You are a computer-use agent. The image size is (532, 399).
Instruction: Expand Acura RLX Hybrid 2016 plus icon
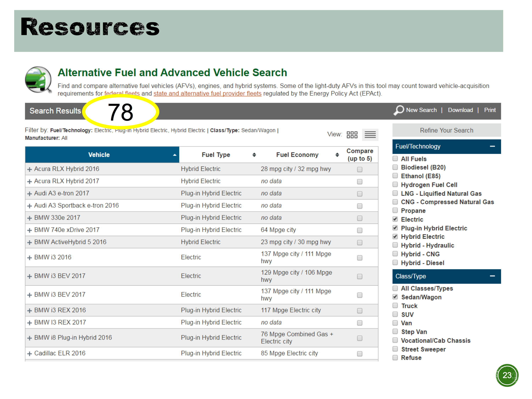(x=30, y=169)
